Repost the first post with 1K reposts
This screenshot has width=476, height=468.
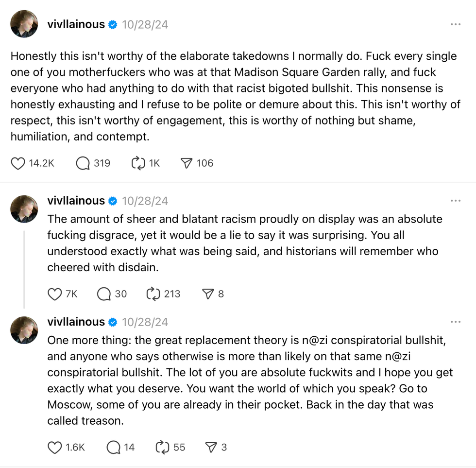(x=138, y=163)
